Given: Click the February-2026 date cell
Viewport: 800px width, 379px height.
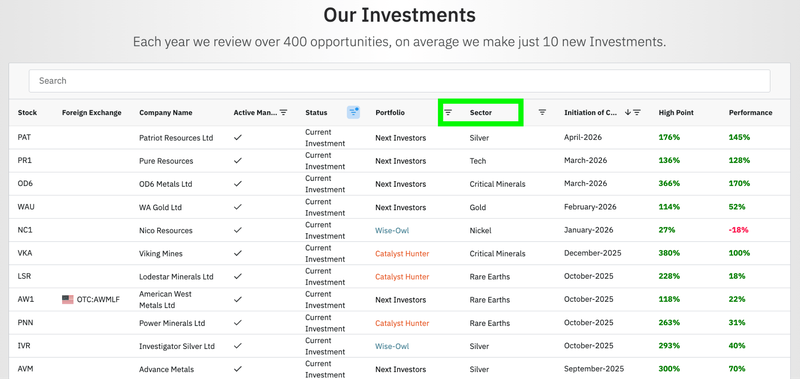Looking at the screenshot, I should click(590, 207).
